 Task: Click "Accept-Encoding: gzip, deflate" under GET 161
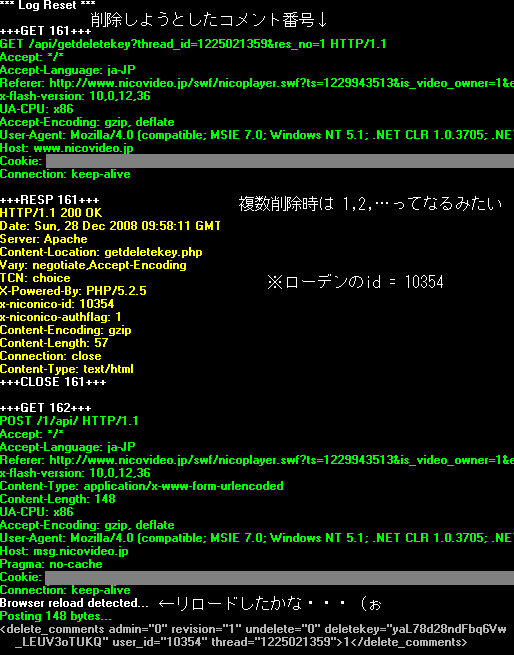pos(87,122)
